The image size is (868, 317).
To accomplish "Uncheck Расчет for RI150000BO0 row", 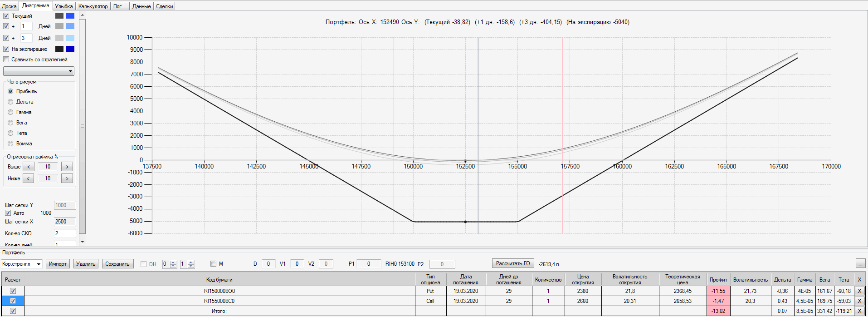I will 13,291.
